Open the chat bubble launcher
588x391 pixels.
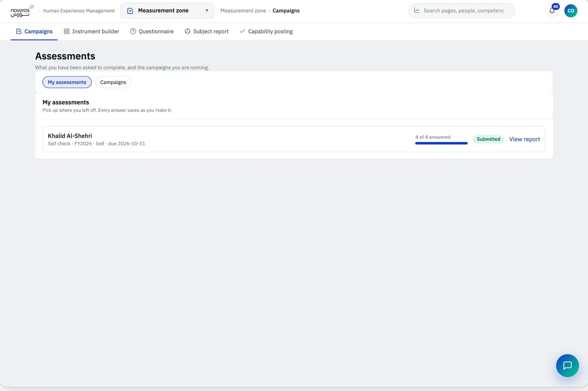point(567,365)
